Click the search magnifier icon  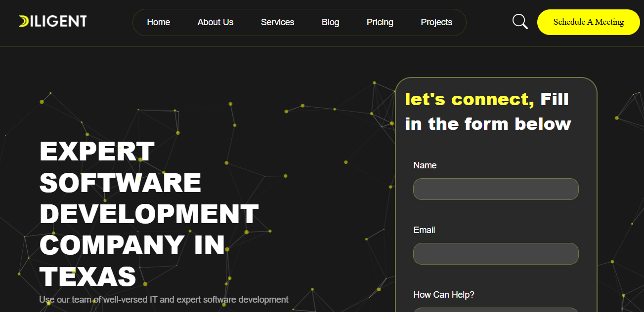(519, 21)
